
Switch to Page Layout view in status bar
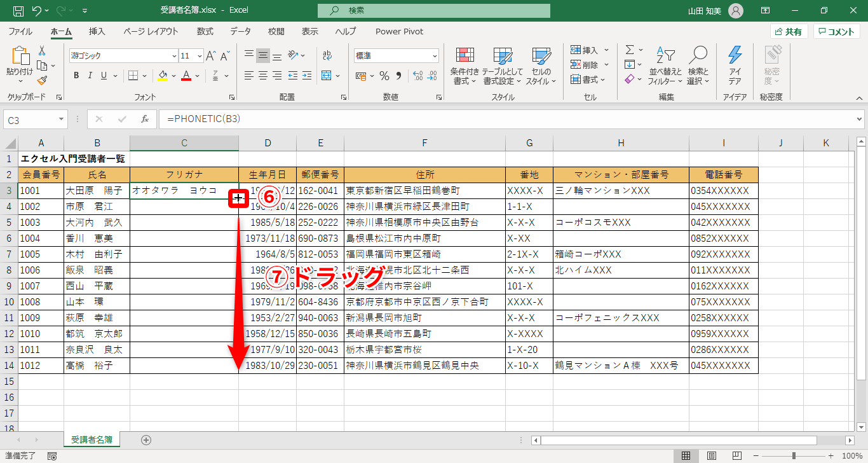coord(712,455)
